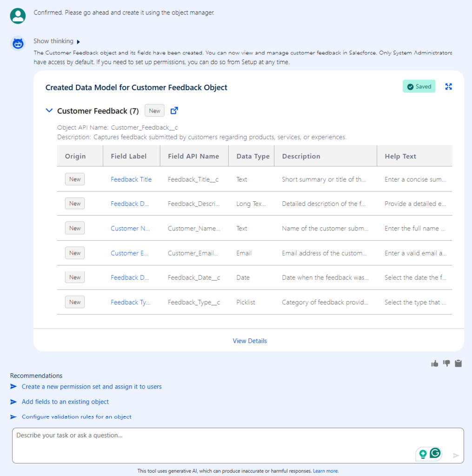Click New badge in Feedback_Type__c row

75,302
